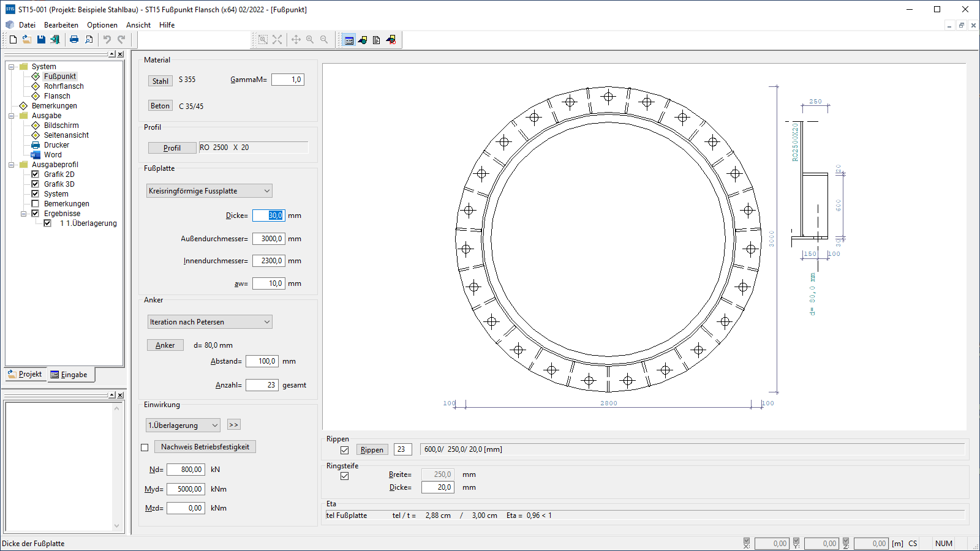Click the Nachweis Betriebsfestigkeit button
The image size is (980, 551).
(x=205, y=447)
